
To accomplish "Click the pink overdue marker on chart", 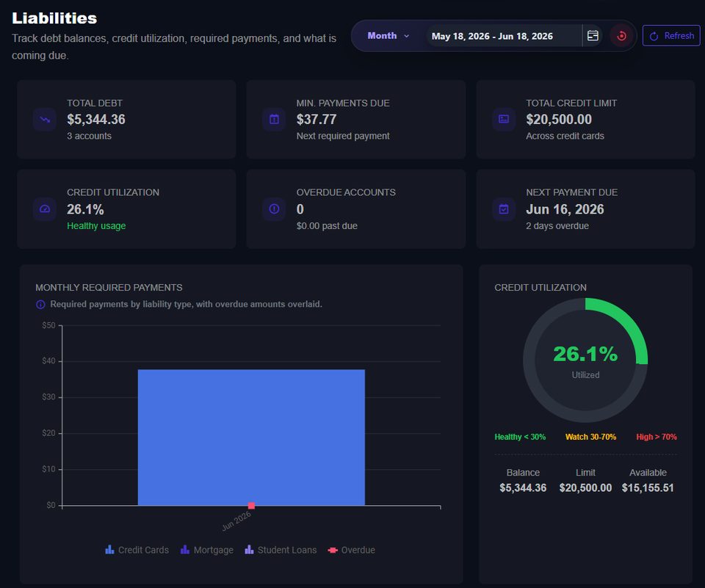I will coord(251,506).
